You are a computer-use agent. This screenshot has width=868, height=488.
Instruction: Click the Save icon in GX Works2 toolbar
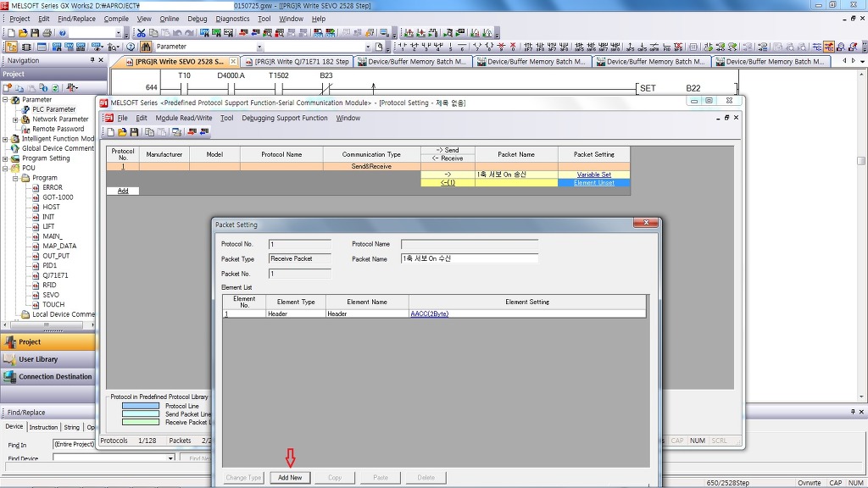tap(35, 33)
